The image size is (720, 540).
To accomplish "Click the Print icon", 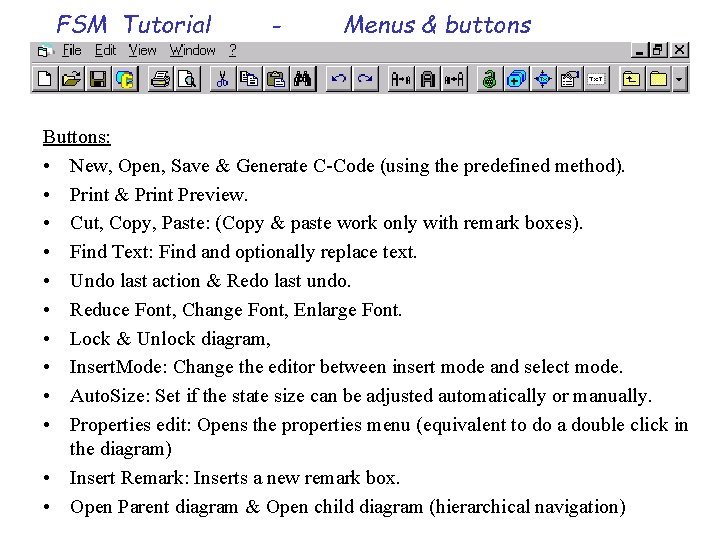I will 161,79.
